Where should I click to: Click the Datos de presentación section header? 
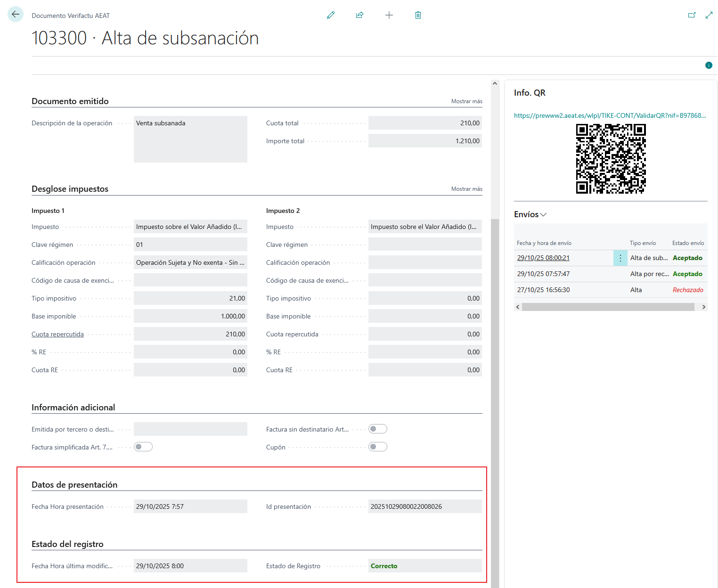click(x=74, y=485)
